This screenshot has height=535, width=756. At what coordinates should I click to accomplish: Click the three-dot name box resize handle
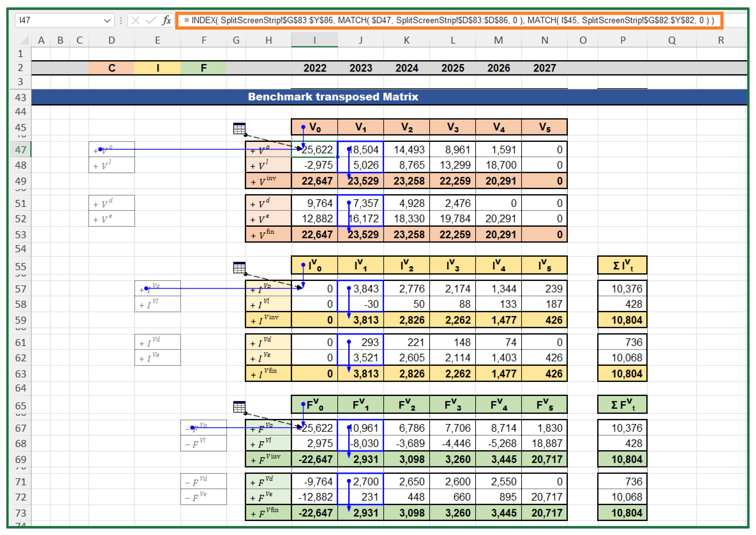(x=121, y=20)
